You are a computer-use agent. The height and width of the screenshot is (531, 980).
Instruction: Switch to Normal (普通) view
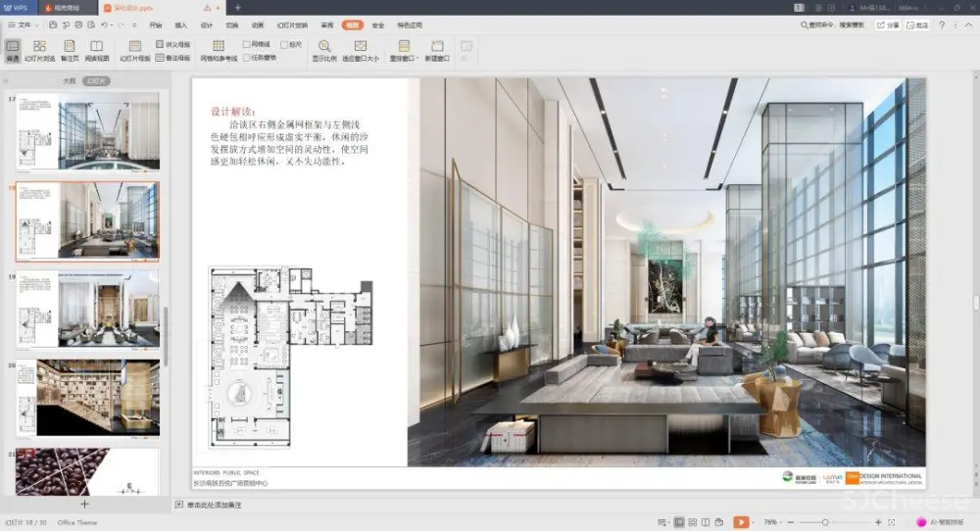point(12,50)
